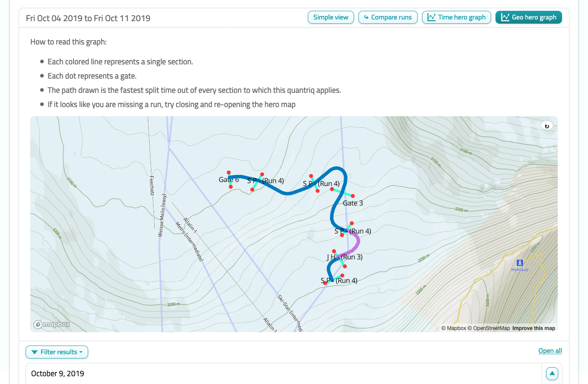The width and height of the screenshot is (588, 384).
Task: Open Compare runs
Action: pyautogui.click(x=388, y=17)
